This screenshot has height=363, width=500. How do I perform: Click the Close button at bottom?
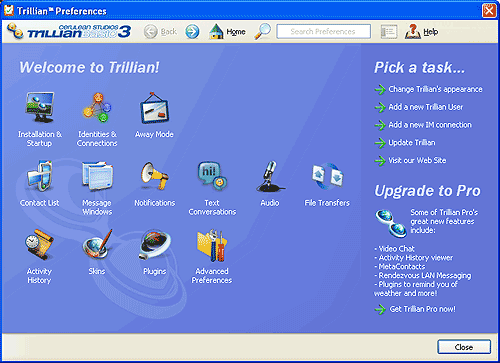[x=464, y=347]
